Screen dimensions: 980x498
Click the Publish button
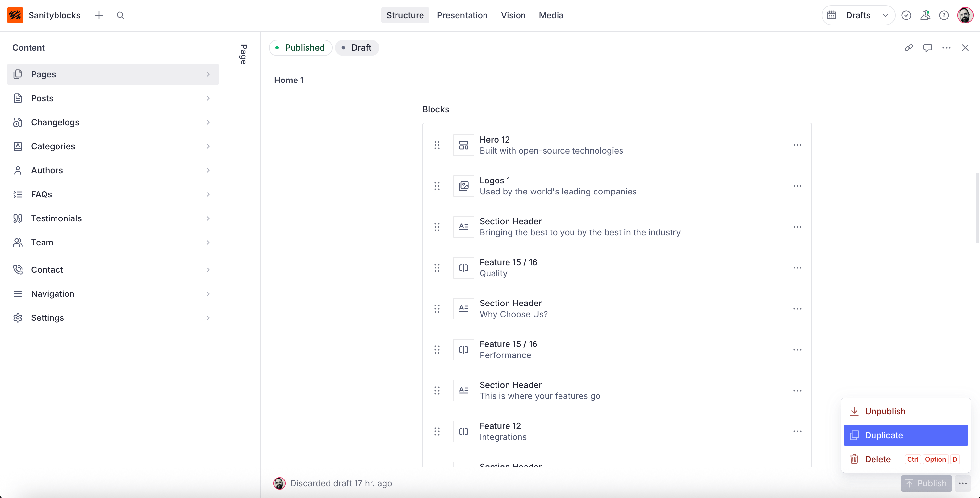point(926,483)
